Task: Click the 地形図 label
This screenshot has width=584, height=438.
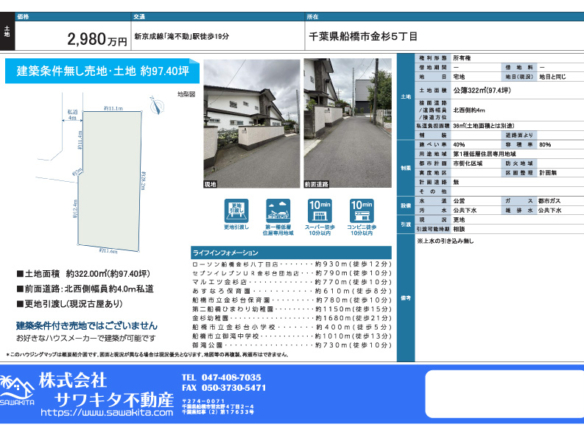Action: click(186, 94)
